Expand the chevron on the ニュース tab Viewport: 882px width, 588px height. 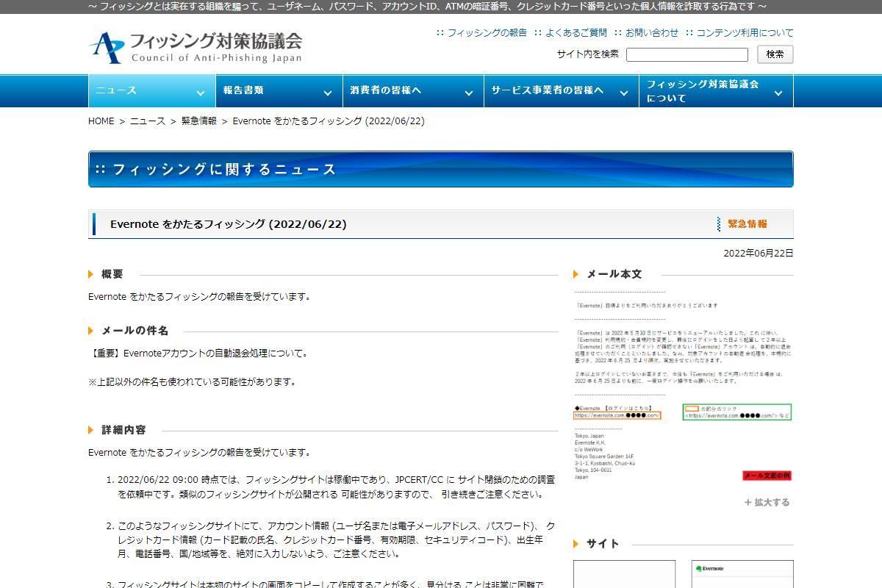201,93
